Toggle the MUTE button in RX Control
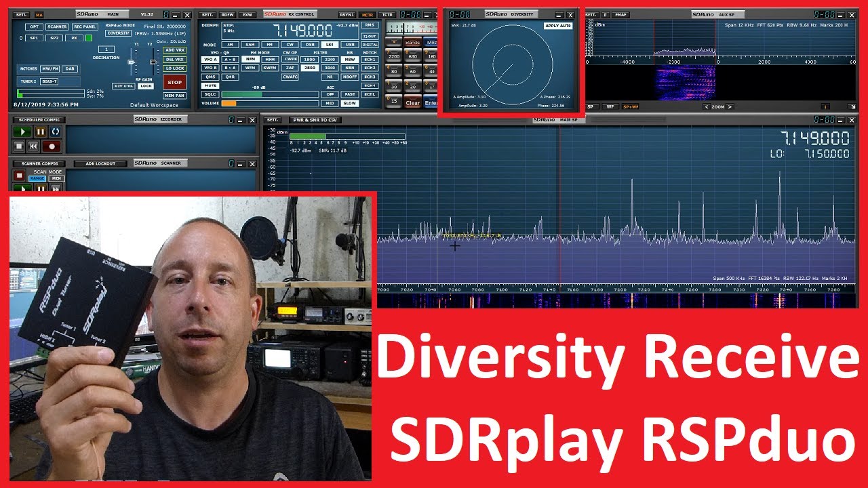The height and width of the screenshot is (488, 868). point(210,85)
